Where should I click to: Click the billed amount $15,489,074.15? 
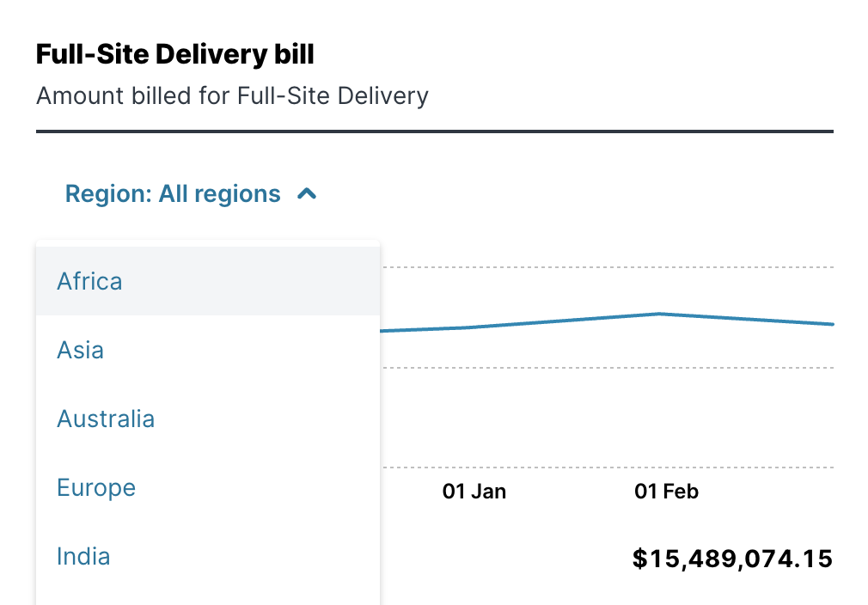tap(732, 559)
